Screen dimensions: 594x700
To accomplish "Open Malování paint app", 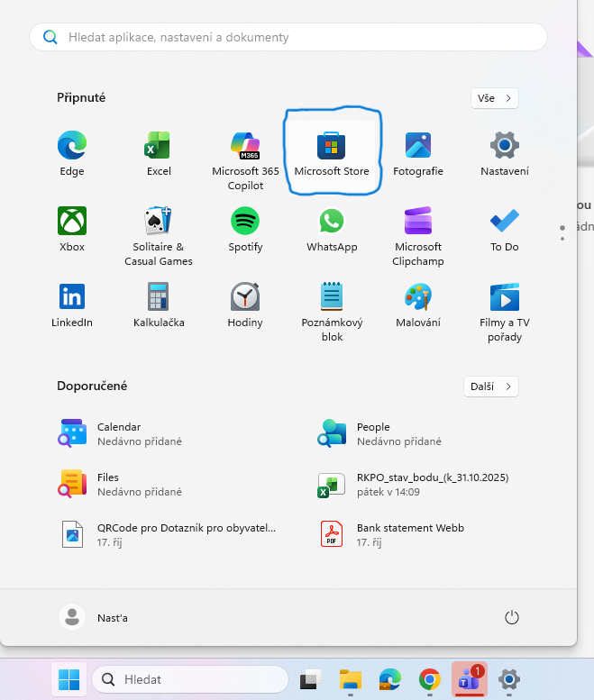I will (x=417, y=304).
